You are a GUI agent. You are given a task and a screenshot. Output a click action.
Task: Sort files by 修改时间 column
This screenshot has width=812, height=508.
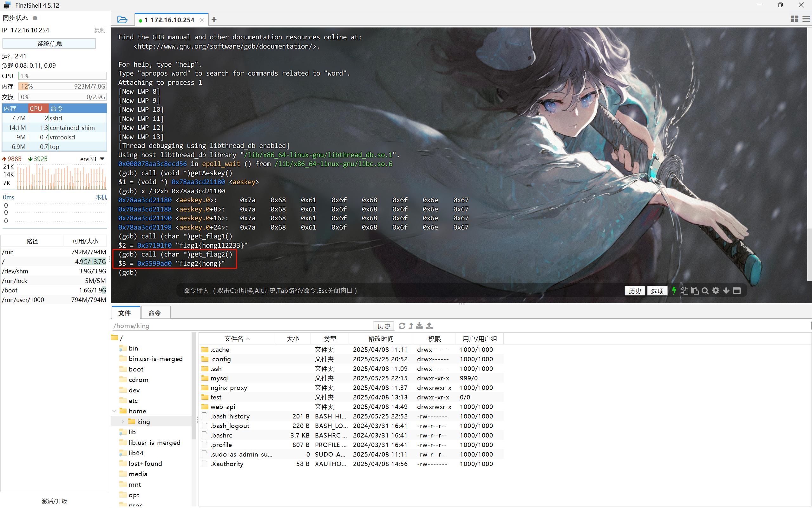pos(381,339)
